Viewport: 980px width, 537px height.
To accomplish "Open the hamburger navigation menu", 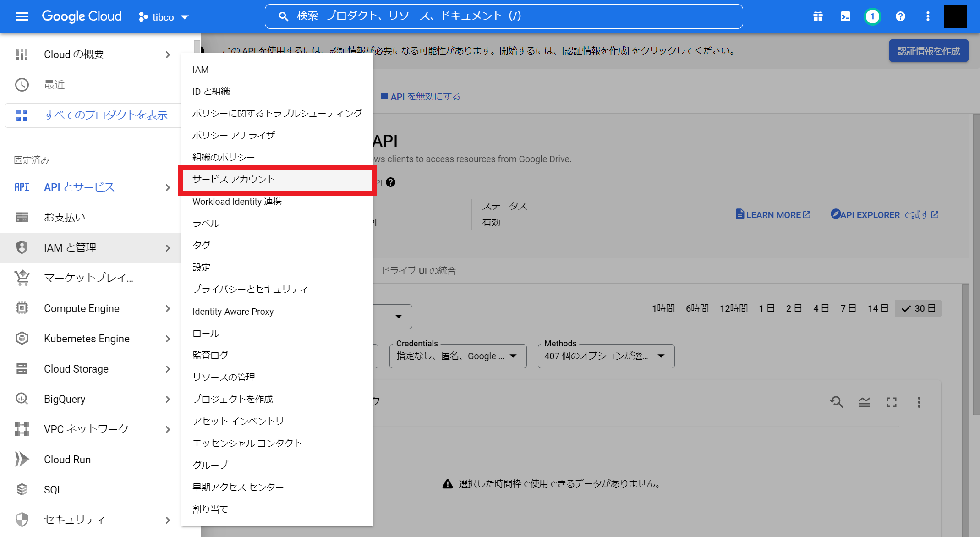I will click(22, 16).
